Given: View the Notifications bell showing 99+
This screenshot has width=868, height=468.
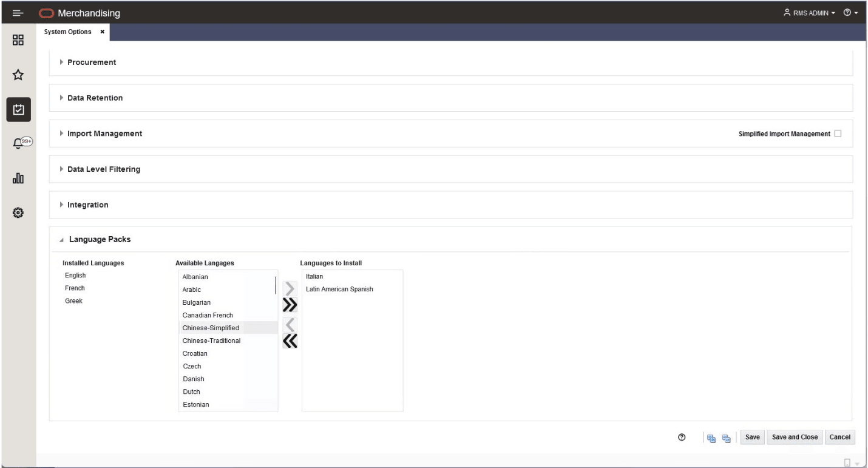Looking at the screenshot, I should tap(18, 141).
